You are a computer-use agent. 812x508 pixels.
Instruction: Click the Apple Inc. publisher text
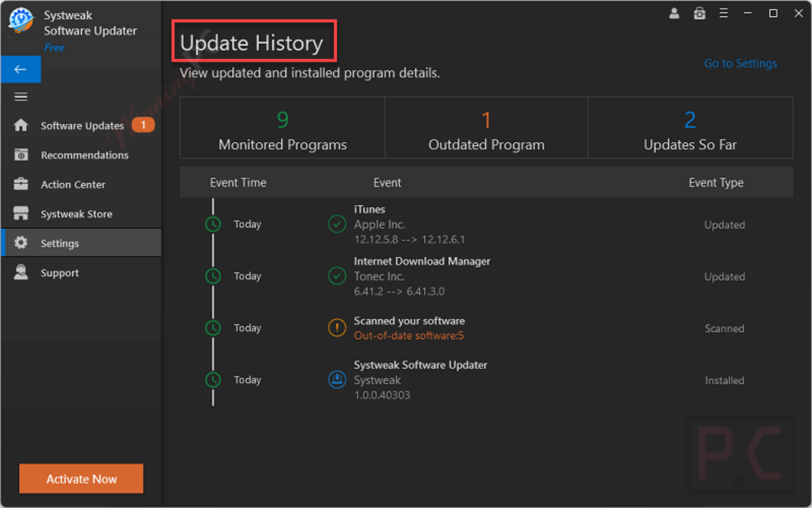click(x=380, y=224)
